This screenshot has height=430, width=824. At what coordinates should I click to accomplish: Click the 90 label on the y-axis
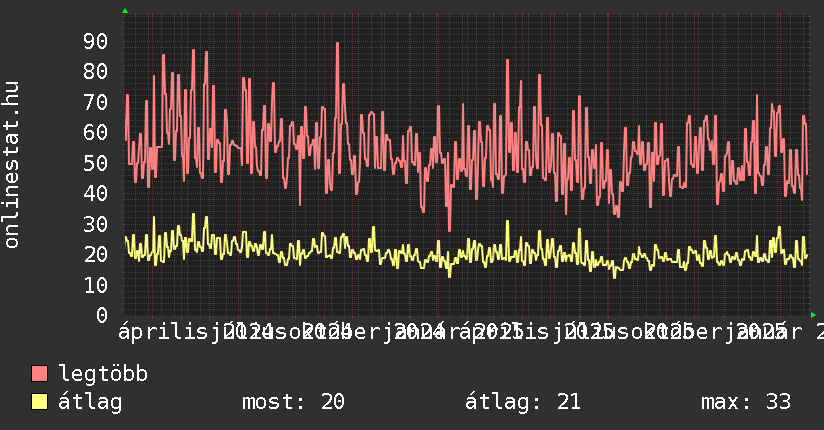(x=95, y=41)
